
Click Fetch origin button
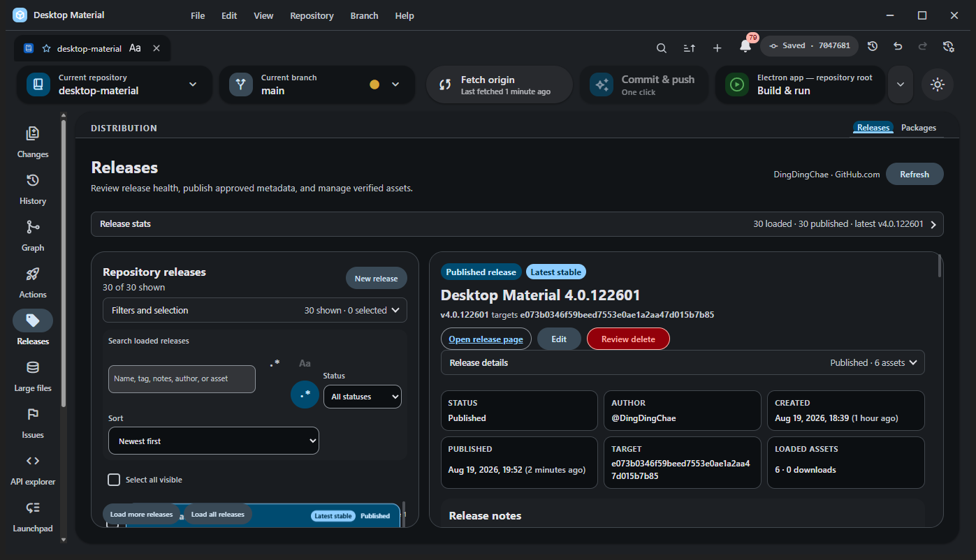tap(499, 84)
